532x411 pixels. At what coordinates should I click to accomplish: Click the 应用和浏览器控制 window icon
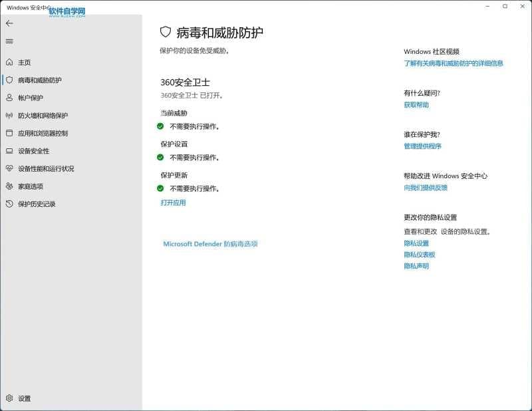[9, 133]
